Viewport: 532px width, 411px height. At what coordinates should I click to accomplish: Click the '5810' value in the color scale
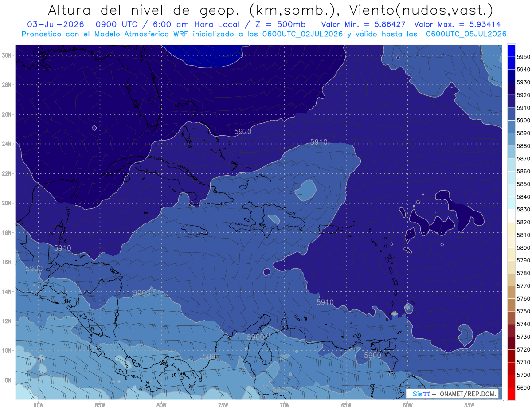pos(524,235)
